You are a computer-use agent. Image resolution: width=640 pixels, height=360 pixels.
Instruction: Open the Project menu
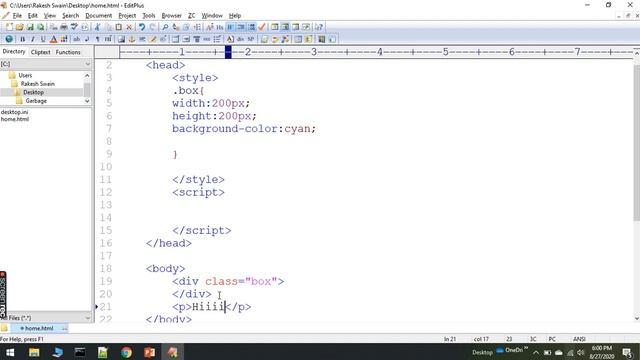click(x=127, y=16)
